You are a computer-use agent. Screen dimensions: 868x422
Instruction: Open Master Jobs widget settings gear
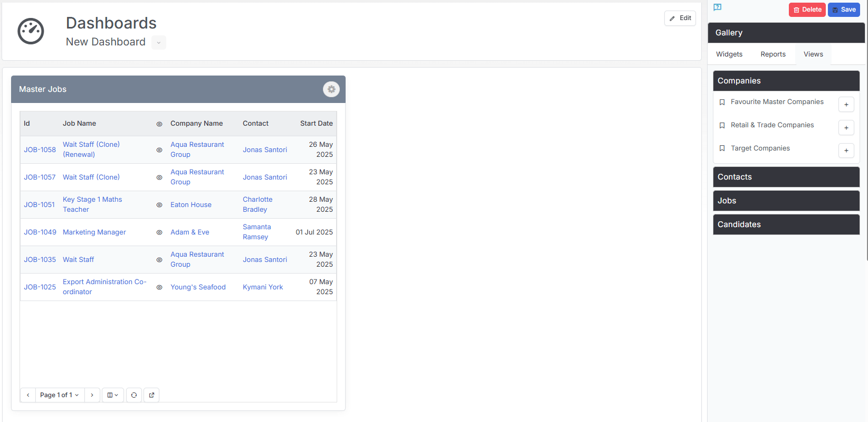331,89
